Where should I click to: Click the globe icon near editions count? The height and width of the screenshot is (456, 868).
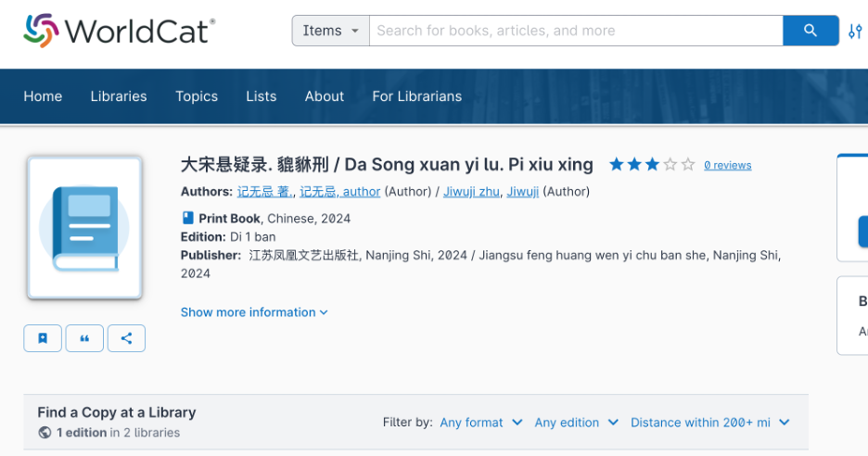point(45,432)
